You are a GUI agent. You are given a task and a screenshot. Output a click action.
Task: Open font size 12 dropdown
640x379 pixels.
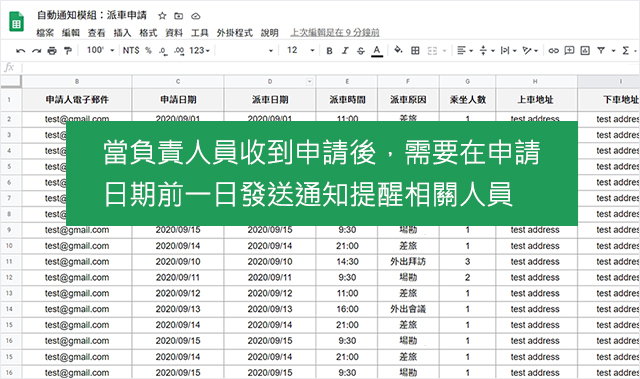[301, 50]
